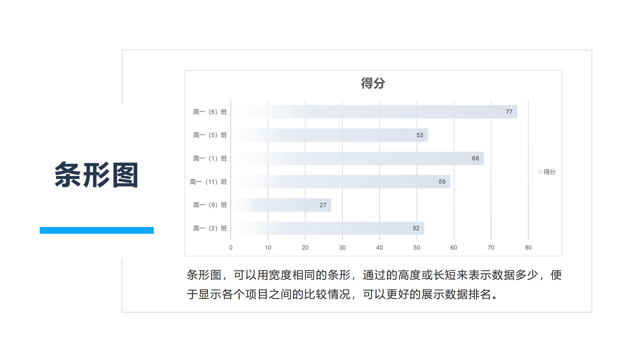The width and height of the screenshot is (644, 362).
Task: Click description line starting 条形图，可以用宽度相同
Action: click(x=374, y=275)
